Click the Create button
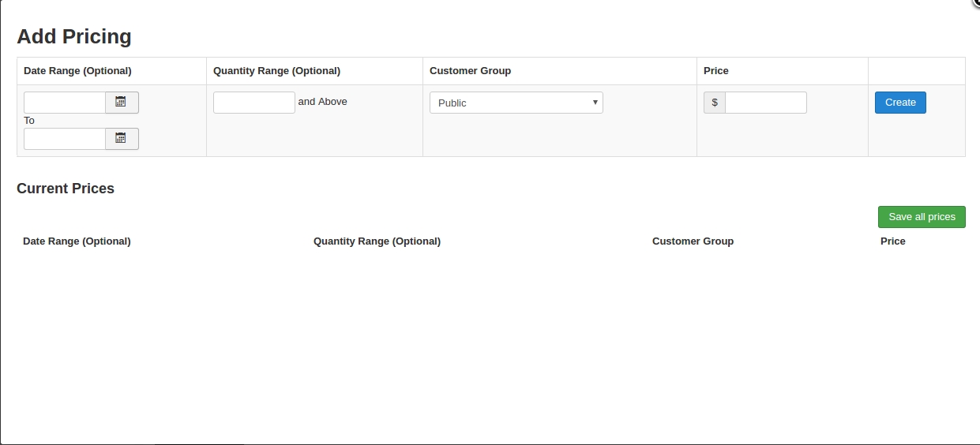 coord(900,103)
